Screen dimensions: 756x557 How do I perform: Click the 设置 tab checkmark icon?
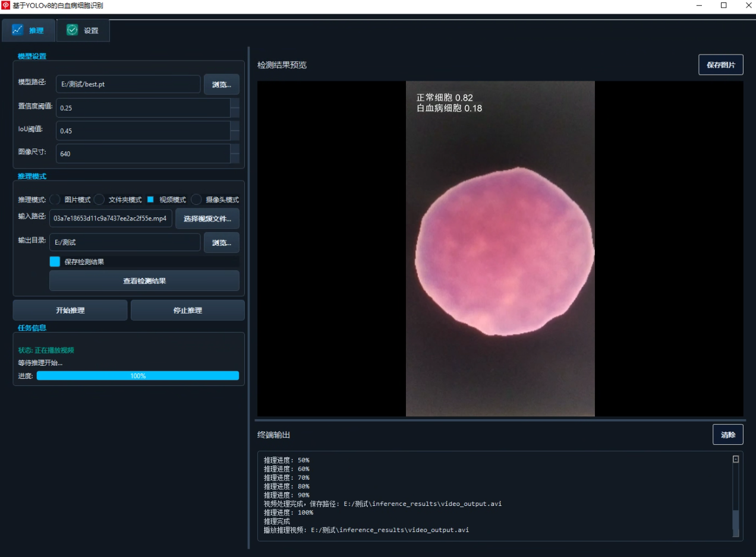coord(73,30)
